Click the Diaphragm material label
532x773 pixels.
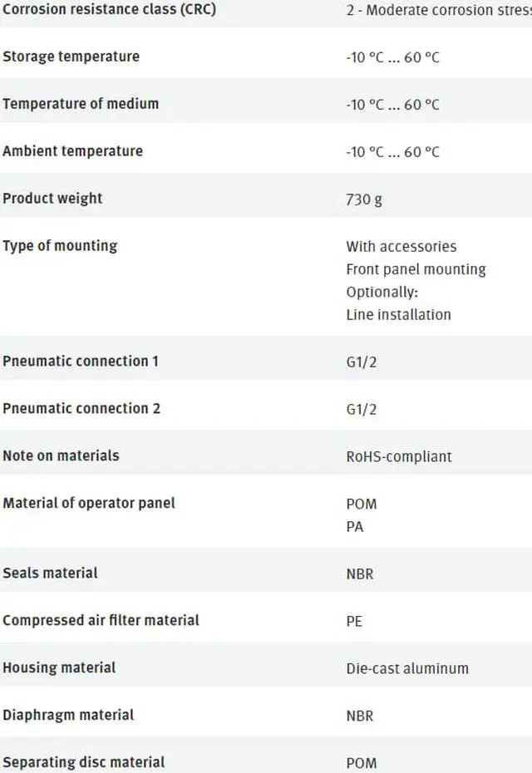click(x=68, y=715)
